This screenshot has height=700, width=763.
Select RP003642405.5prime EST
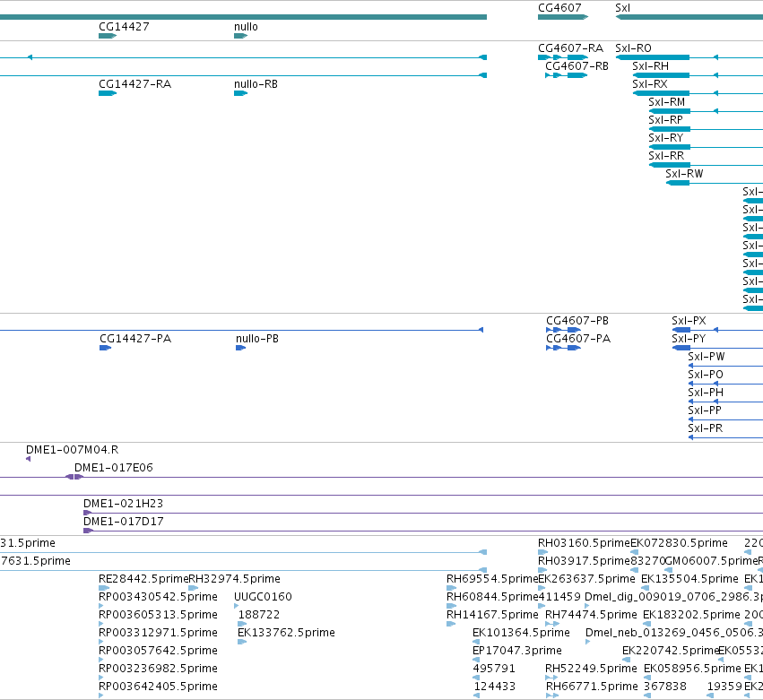(101, 696)
